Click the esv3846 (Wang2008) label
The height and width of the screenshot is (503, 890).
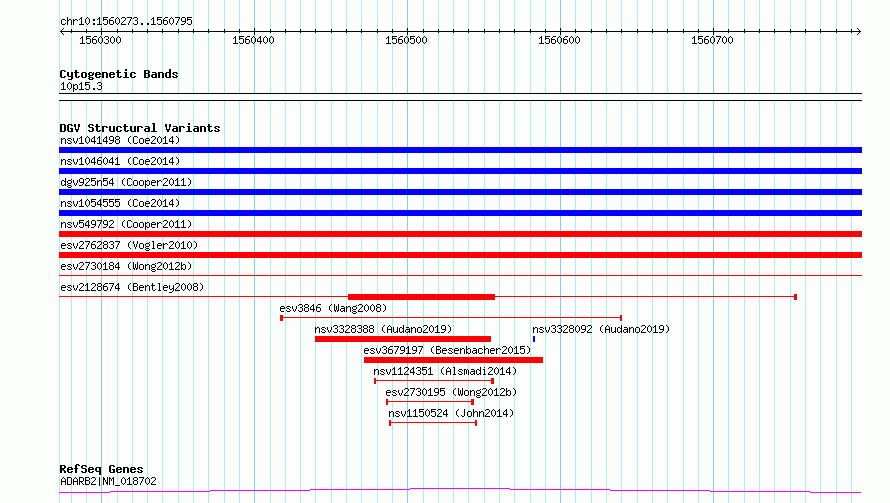point(333,308)
